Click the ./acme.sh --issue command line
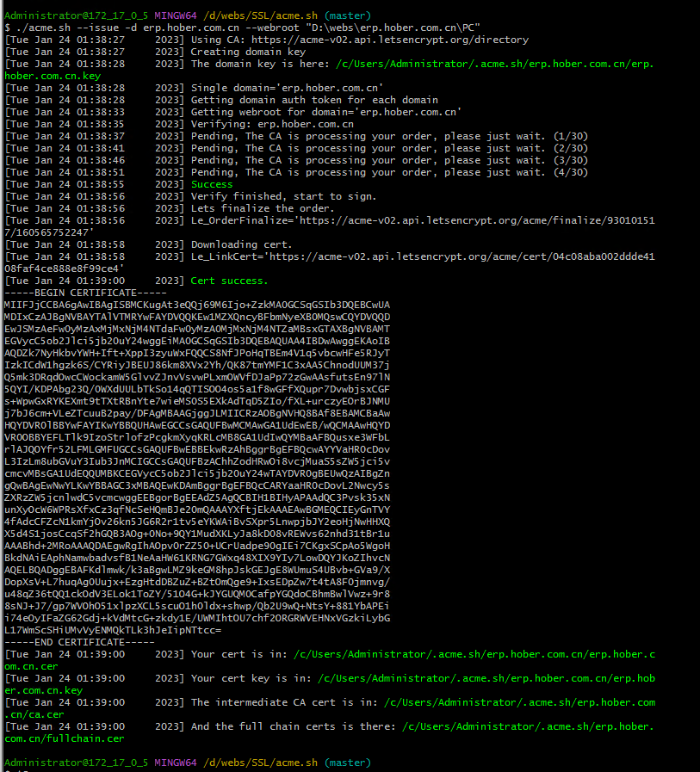700x772 pixels. (x=242, y=28)
